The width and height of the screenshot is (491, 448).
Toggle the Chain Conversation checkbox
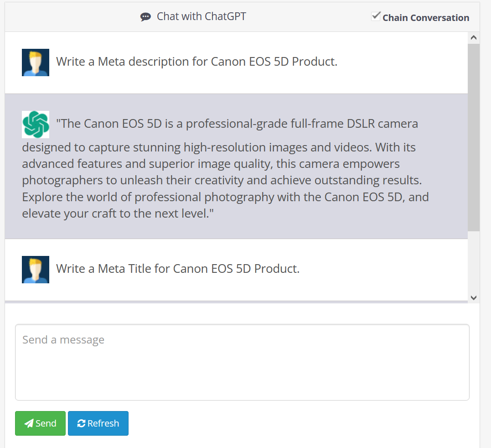click(x=376, y=16)
